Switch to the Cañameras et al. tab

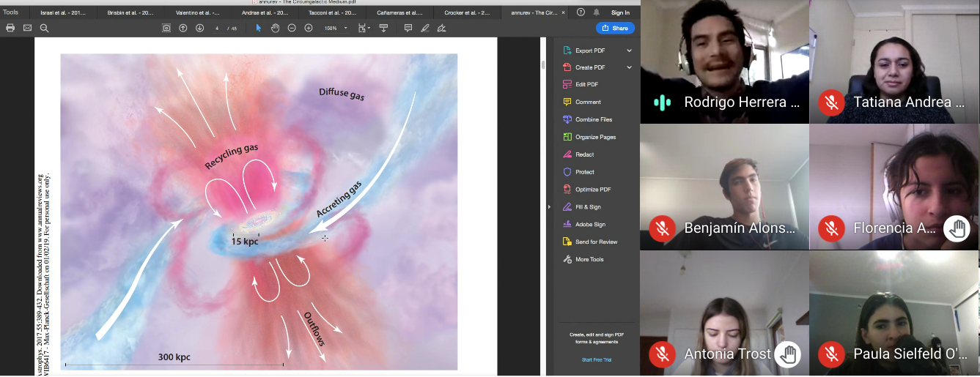[x=399, y=12]
